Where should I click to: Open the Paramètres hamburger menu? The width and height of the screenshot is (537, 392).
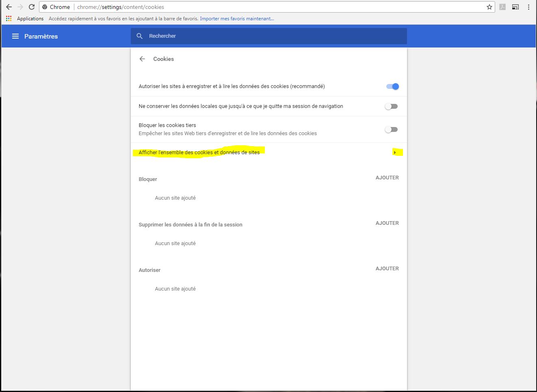click(15, 36)
